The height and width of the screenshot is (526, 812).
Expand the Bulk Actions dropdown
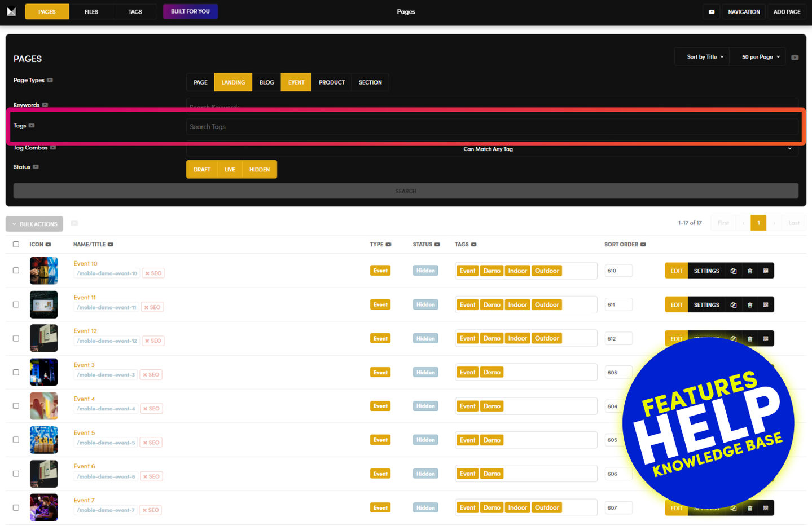tap(34, 224)
